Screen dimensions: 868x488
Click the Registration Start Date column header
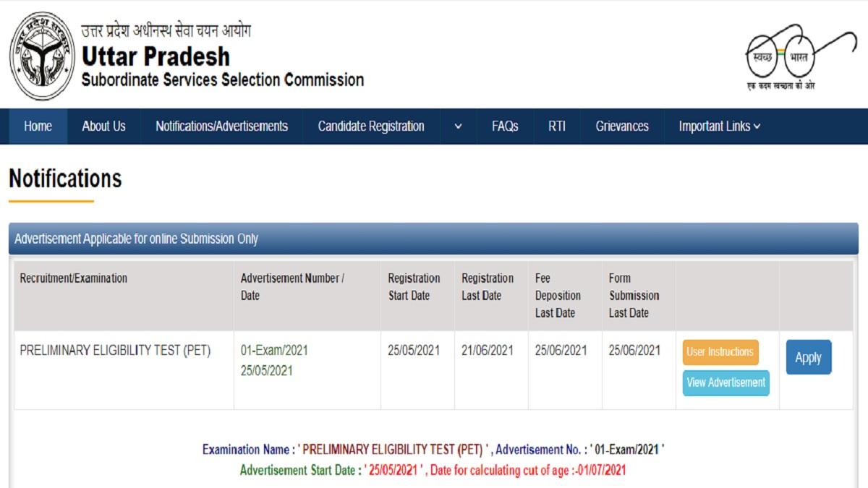point(414,286)
